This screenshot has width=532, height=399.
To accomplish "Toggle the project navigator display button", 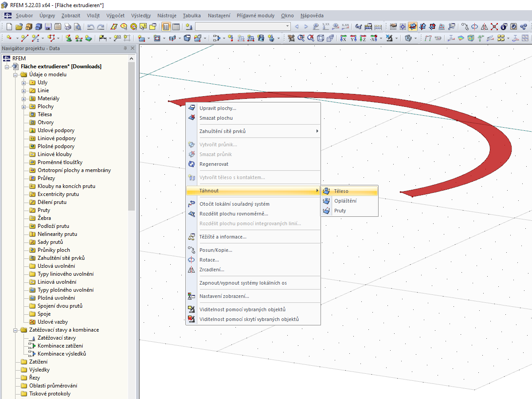I will coord(166,27).
